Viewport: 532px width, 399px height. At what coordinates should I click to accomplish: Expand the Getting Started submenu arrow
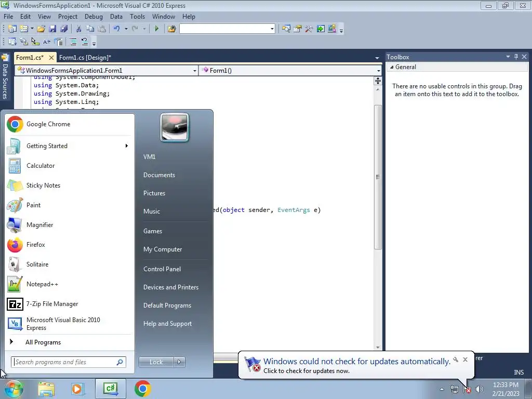click(127, 146)
